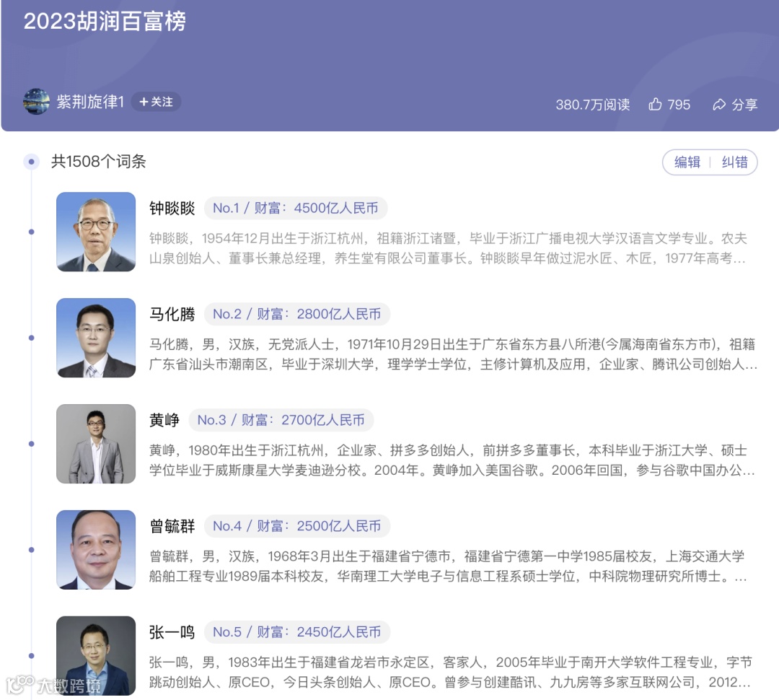
Task: Click the No.3 财富 2700亿人民币 tag
Action: [281, 419]
